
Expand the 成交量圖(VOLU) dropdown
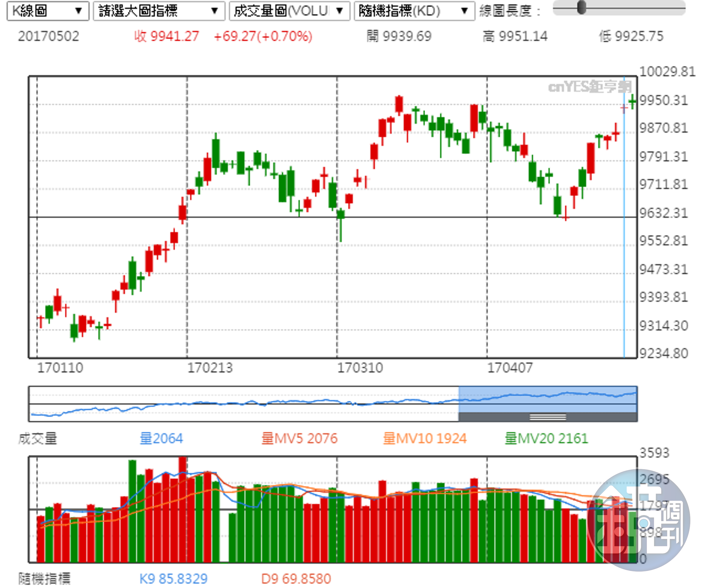[x=289, y=11]
